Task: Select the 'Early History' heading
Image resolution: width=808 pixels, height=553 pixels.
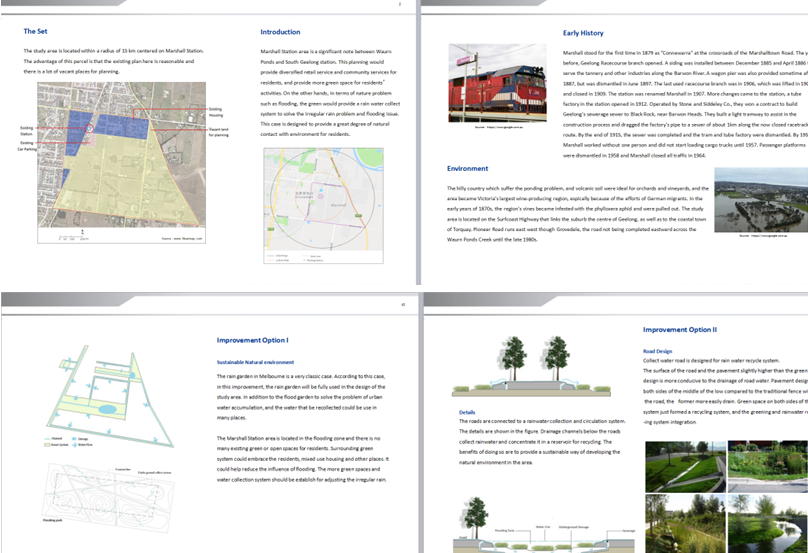Action: tap(583, 33)
